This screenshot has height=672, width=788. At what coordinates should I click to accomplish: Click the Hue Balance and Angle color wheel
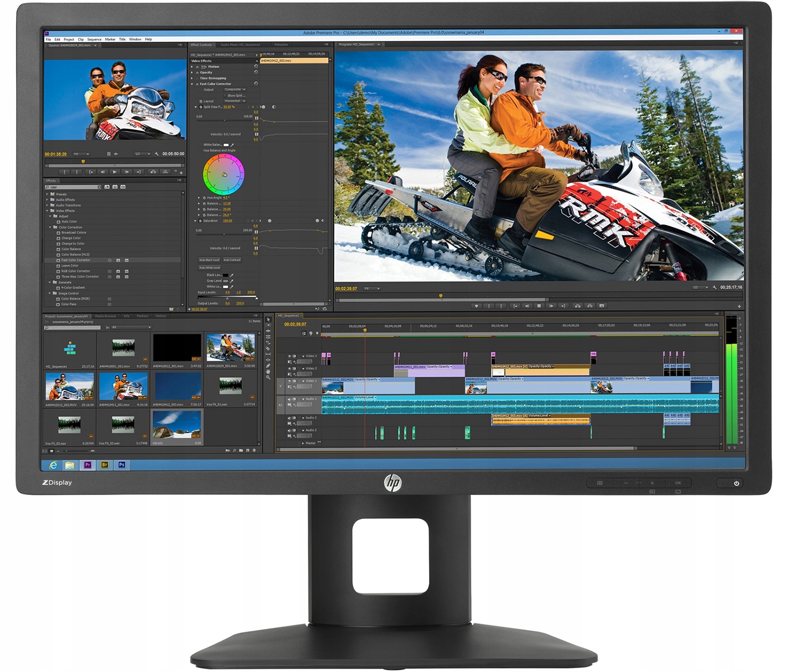pyautogui.click(x=223, y=174)
